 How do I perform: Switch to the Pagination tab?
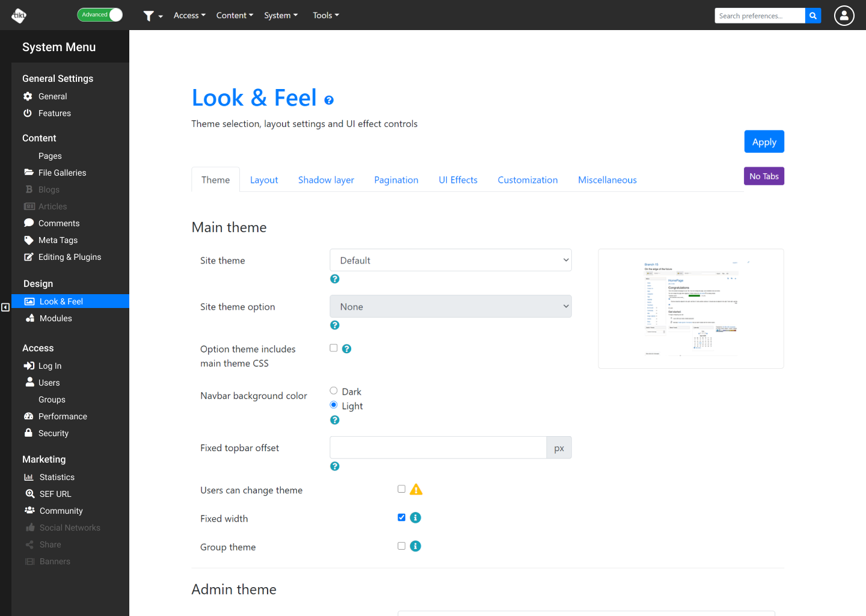[396, 180]
